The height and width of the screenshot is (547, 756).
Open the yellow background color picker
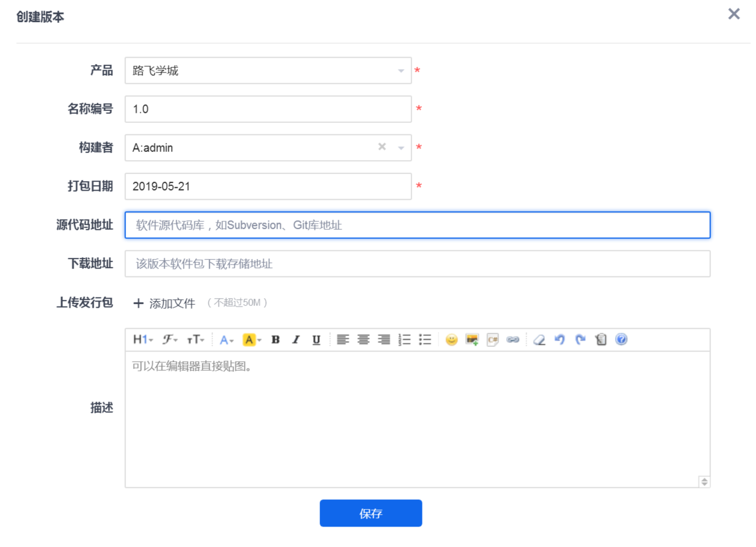[x=252, y=339]
